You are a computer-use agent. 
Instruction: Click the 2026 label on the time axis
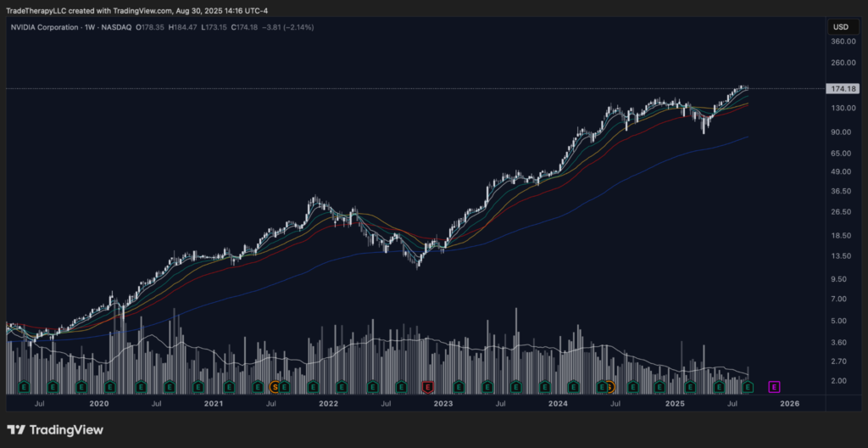(x=789, y=405)
